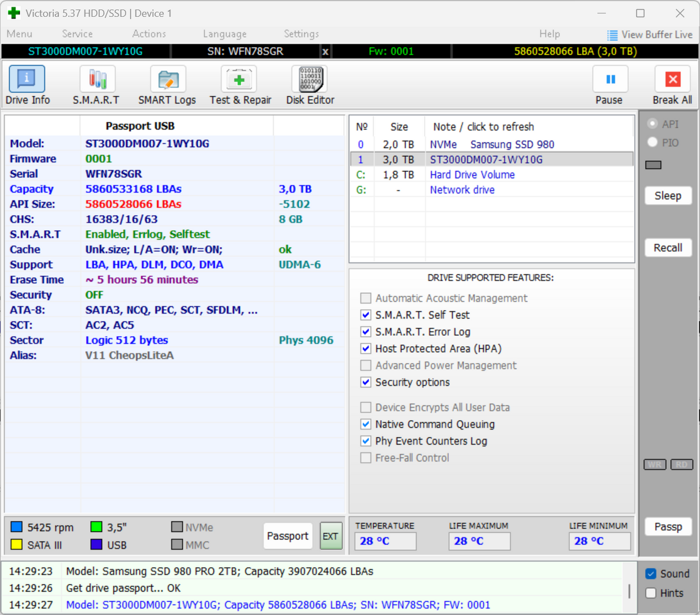Enable the Hints checkbox

point(651,593)
